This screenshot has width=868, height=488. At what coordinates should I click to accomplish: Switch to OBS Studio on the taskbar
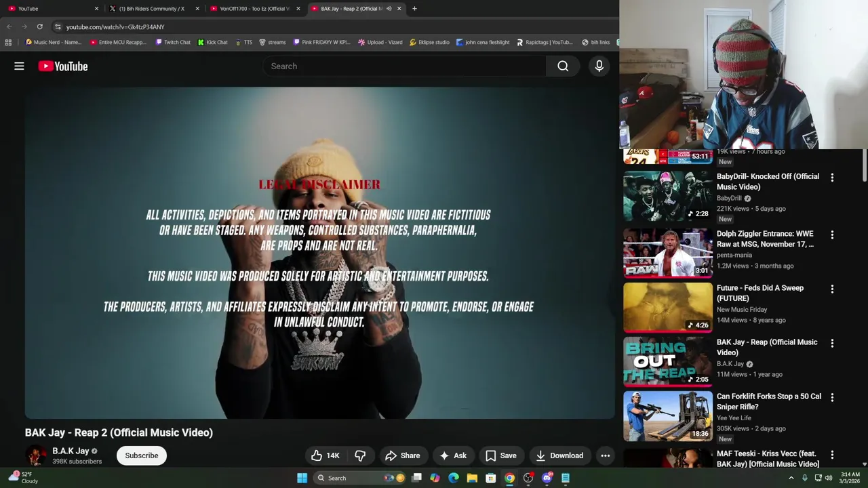(x=528, y=478)
